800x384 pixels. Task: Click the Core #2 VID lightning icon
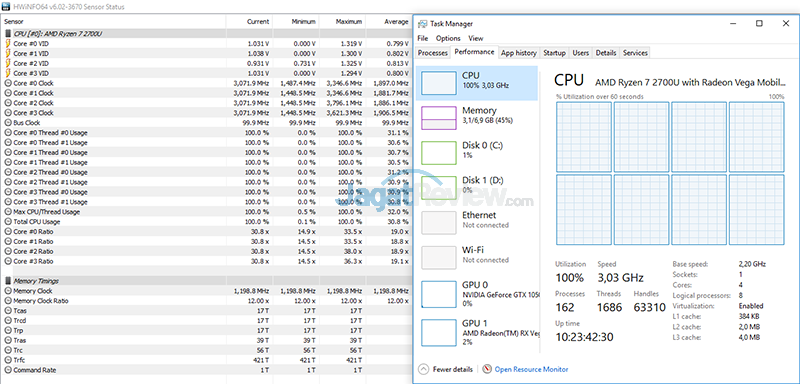point(8,63)
